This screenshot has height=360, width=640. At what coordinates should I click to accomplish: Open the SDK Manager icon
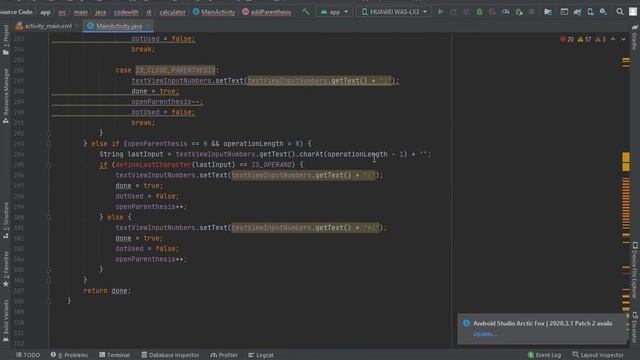click(603, 12)
